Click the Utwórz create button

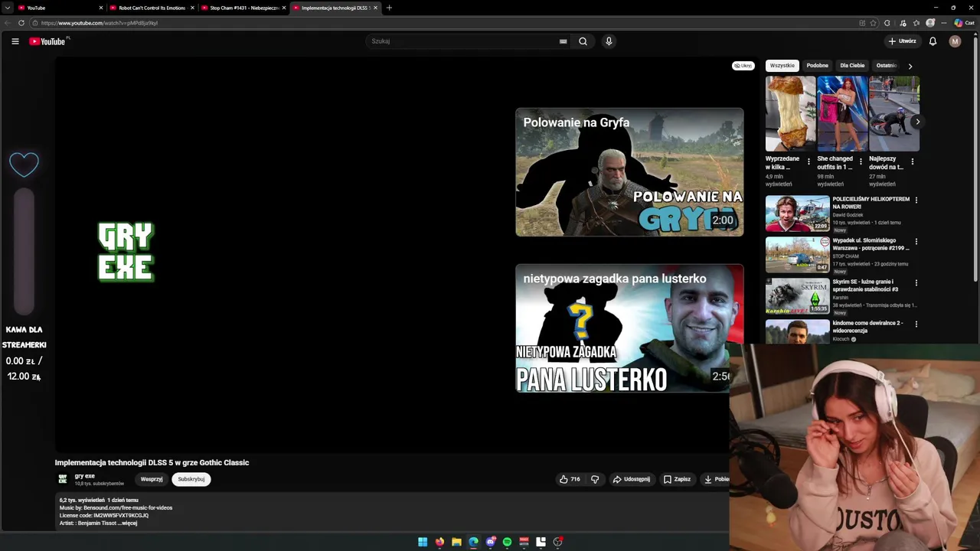tap(902, 41)
